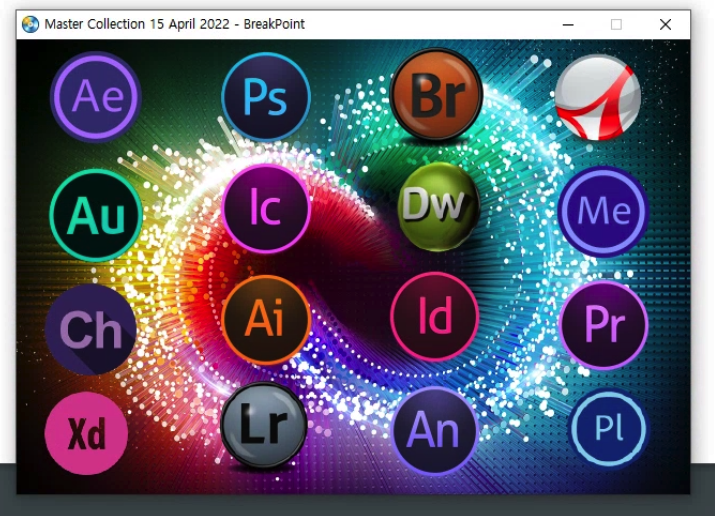This screenshot has width=715, height=516.
Task: Select the Audition (Au) icon
Action: [96, 215]
